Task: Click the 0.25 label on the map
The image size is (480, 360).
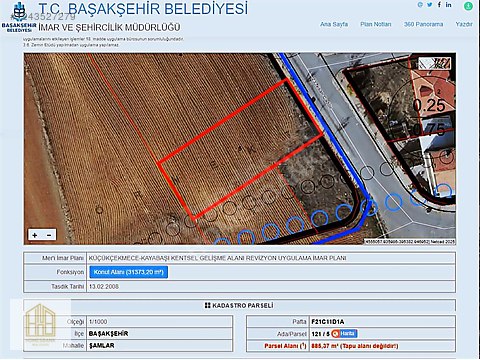Action: pyautogui.click(x=429, y=105)
